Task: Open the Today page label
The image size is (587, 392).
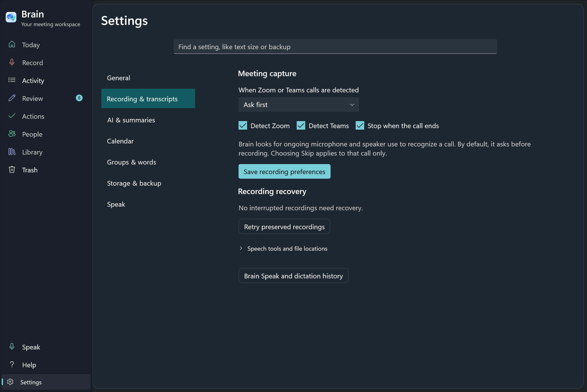Action: click(31, 45)
